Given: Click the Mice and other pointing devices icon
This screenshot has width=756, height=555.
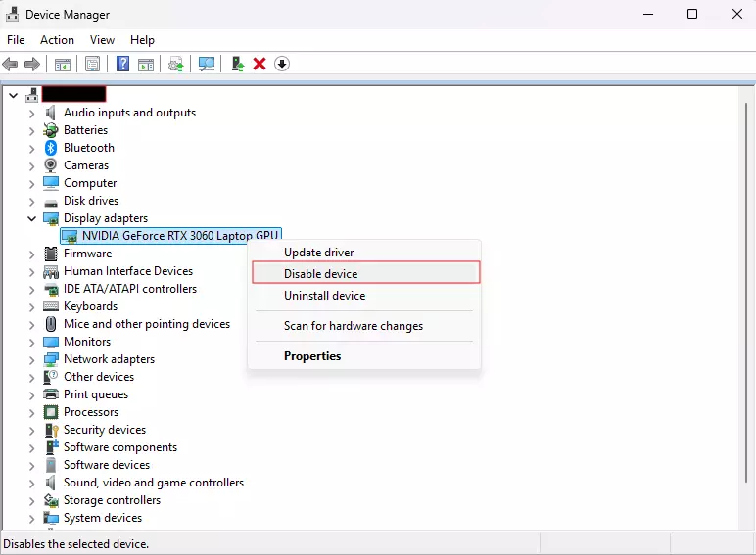Looking at the screenshot, I should click(51, 324).
